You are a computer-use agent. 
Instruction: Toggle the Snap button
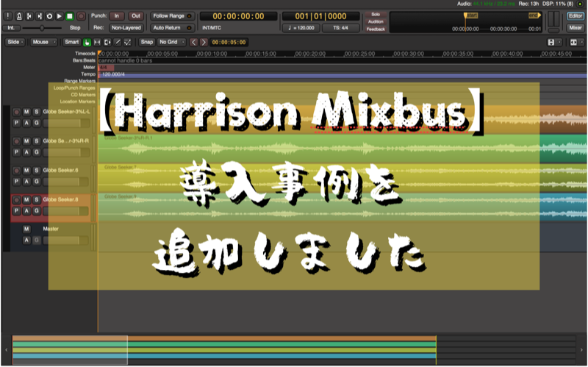pos(146,42)
